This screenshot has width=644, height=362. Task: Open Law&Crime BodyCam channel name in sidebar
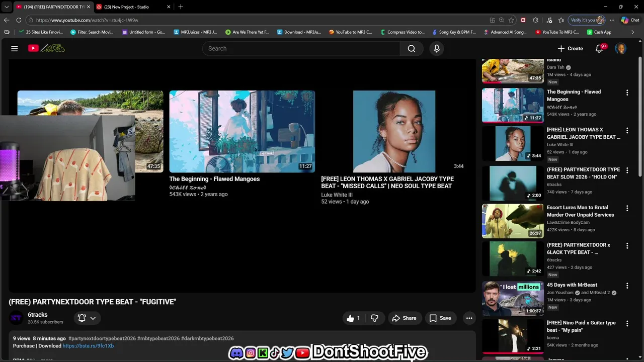pyautogui.click(x=568, y=222)
